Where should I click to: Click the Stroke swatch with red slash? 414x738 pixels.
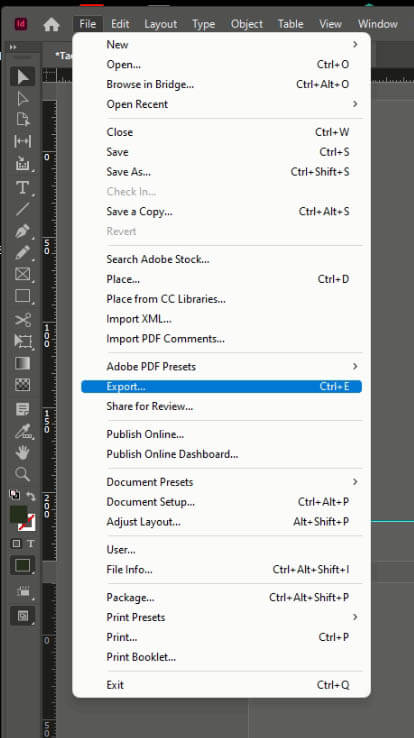(x=27, y=522)
